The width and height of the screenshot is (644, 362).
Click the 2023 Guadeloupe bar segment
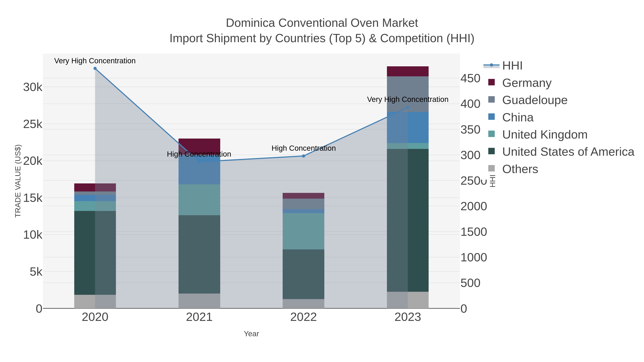(x=408, y=94)
